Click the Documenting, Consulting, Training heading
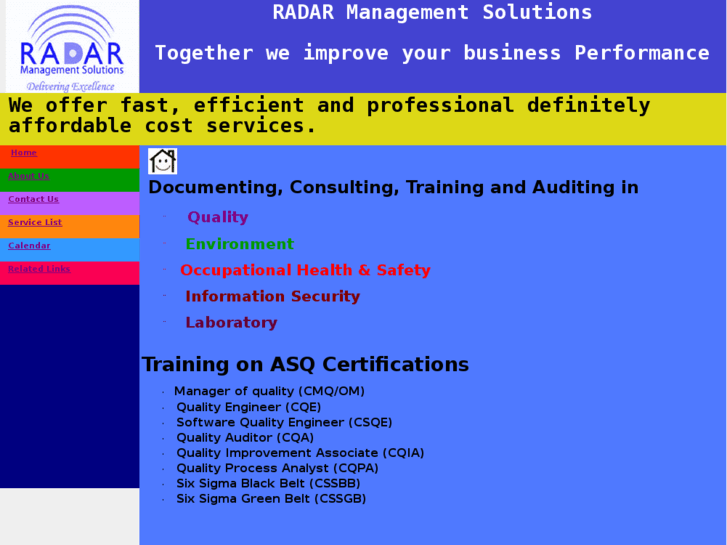This screenshot has height=545, width=727. pyautogui.click(x=394, y=187)
